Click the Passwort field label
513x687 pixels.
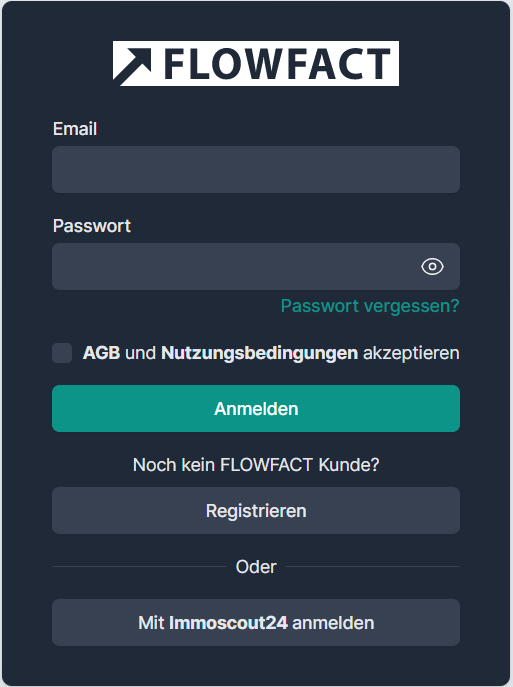tap(92, 226)
